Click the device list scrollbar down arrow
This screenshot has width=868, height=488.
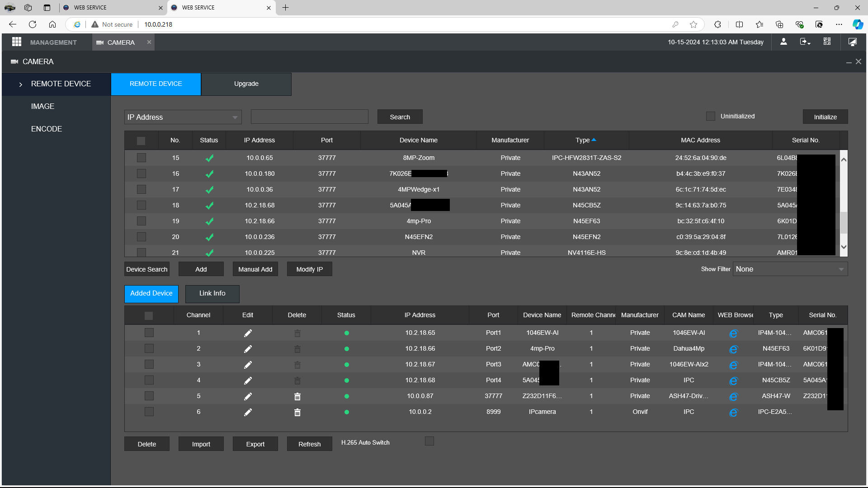[x=844, y=247]
